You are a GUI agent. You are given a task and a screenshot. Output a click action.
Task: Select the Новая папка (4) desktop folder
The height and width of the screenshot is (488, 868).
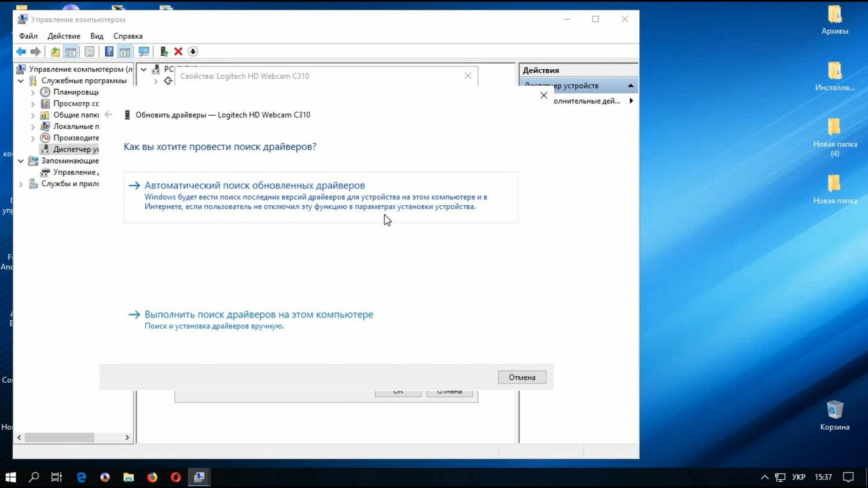click(x=834, y=138)
